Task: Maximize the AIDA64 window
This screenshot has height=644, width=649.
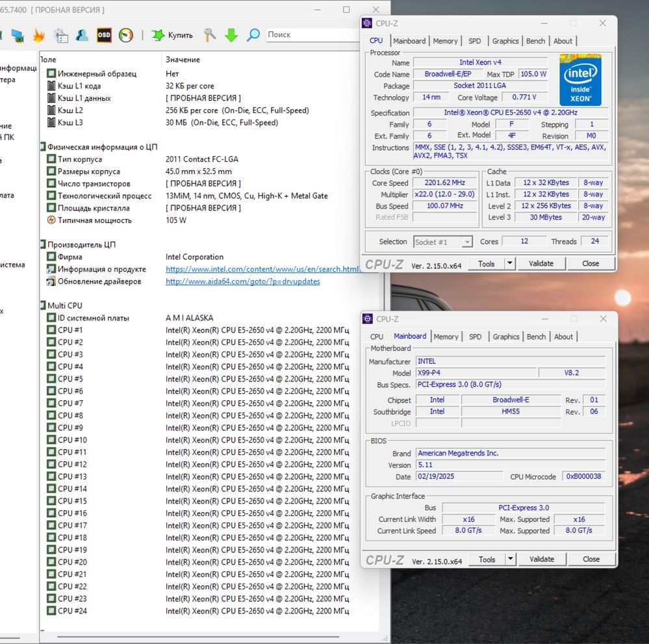Action: tap(346, 9)
